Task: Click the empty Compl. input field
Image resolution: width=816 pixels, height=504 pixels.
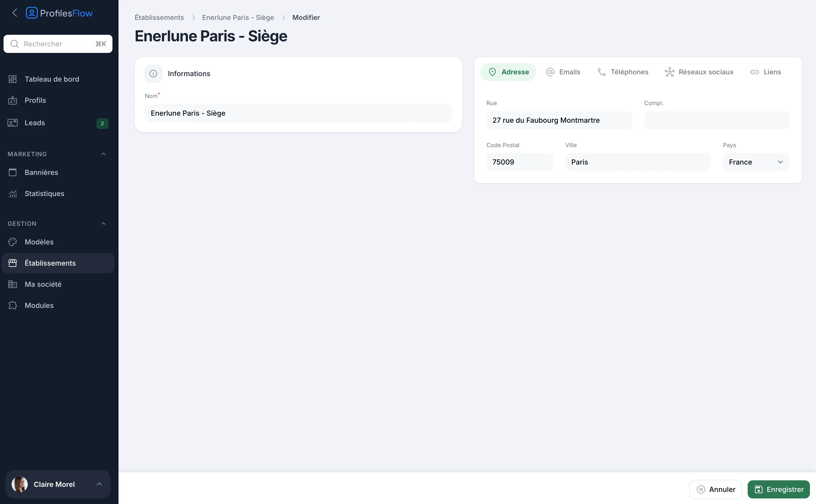Action: click(x=717, y=120)
